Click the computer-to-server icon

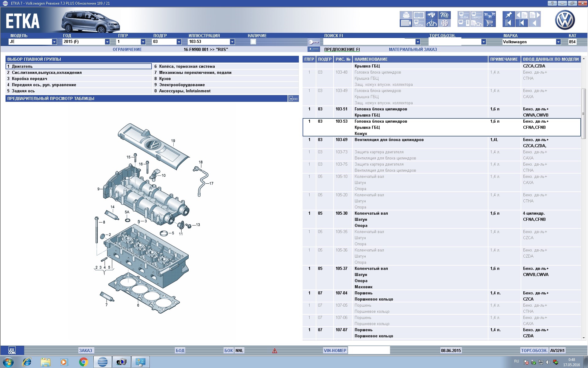[x=464, y=23]
